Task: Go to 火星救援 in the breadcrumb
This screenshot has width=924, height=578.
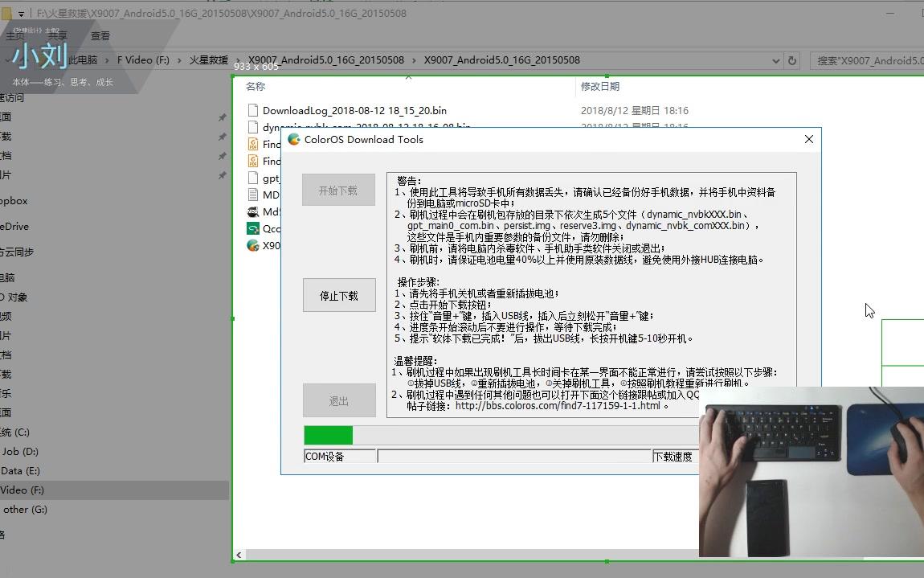Action: click(x=209, y=60)
